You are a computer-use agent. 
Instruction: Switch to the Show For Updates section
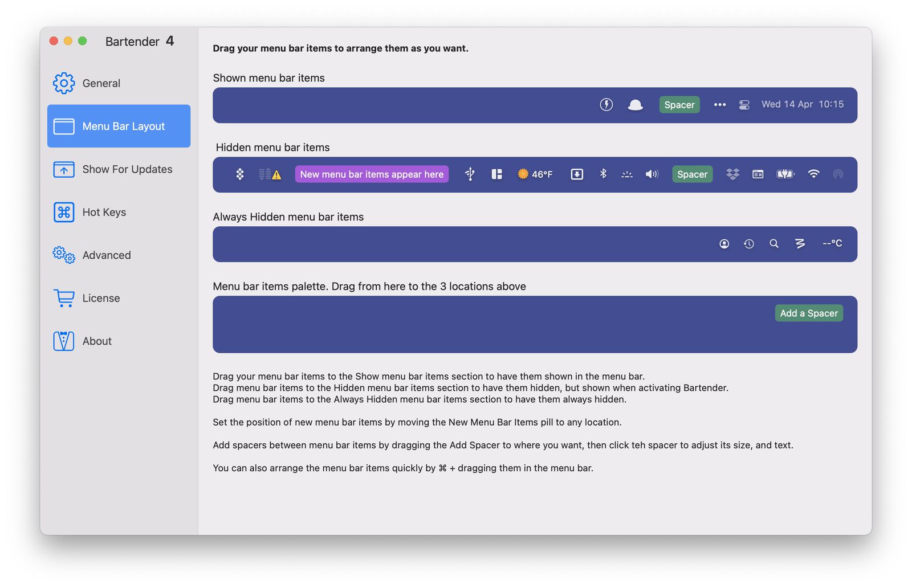[127, 169]
